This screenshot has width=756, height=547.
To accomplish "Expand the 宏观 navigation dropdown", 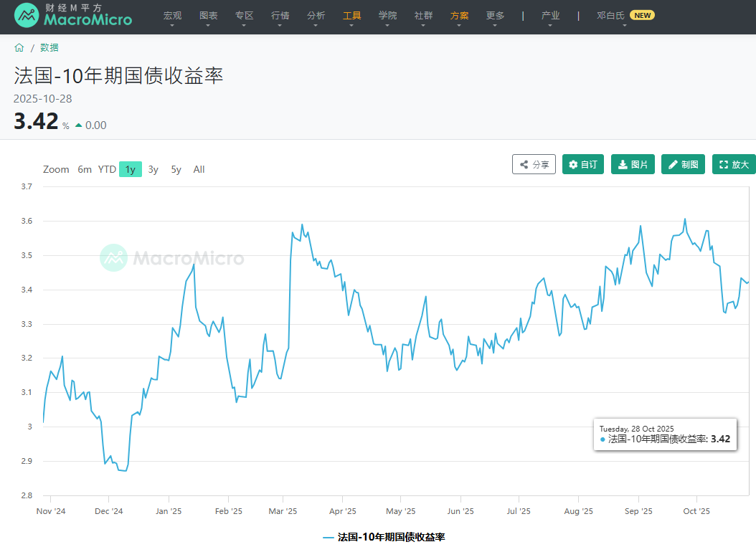I will [172, 16].
